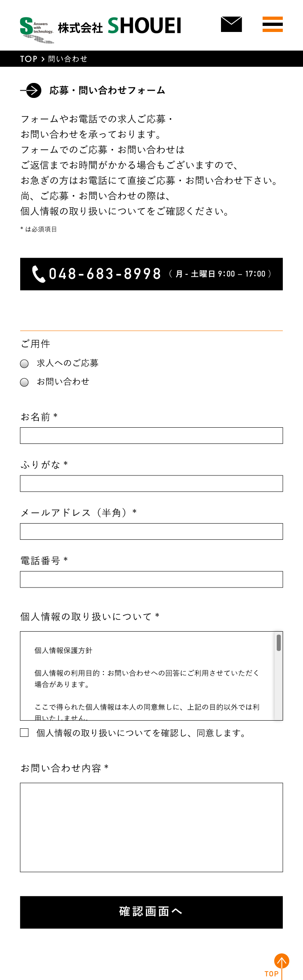Open the mail envelope icon in header

[x=231, y=25]
